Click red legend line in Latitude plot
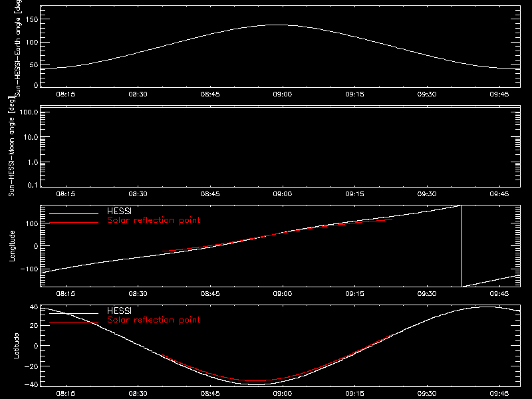532x399 pixels. click(74, 323)
